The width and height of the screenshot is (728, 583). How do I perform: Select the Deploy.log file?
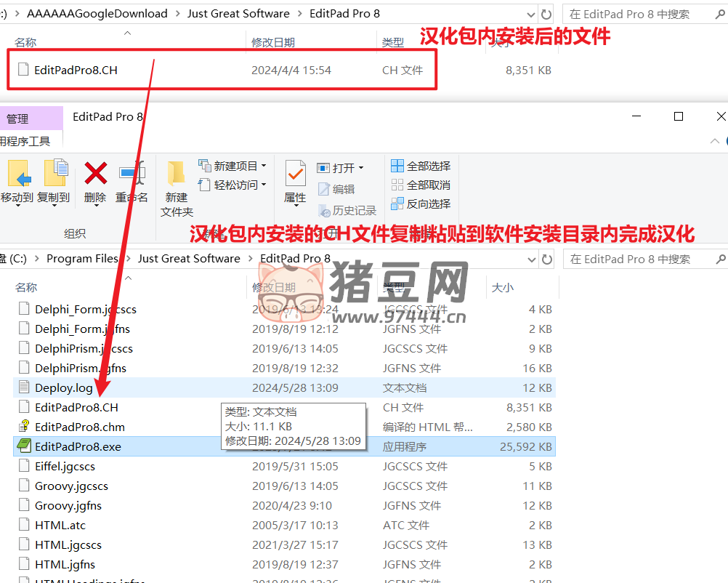point(64,387)
